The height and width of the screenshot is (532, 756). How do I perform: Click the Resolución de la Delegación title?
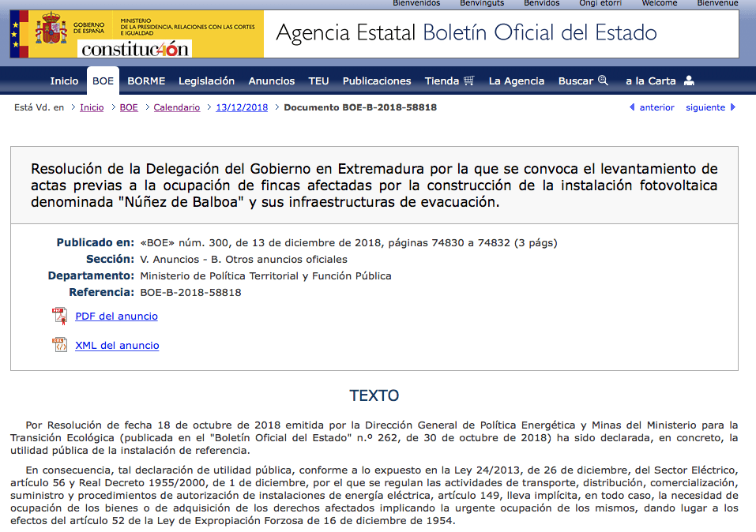click(x=374, y=185)
